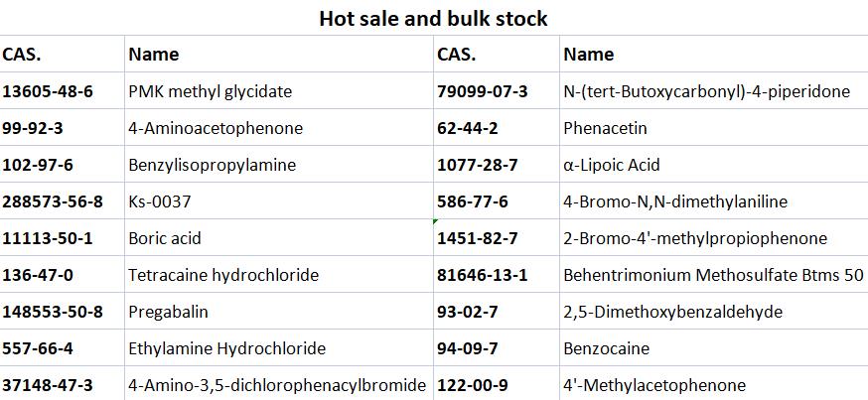Click the α-Lipoic Acid cell

[x=611, y=165]
